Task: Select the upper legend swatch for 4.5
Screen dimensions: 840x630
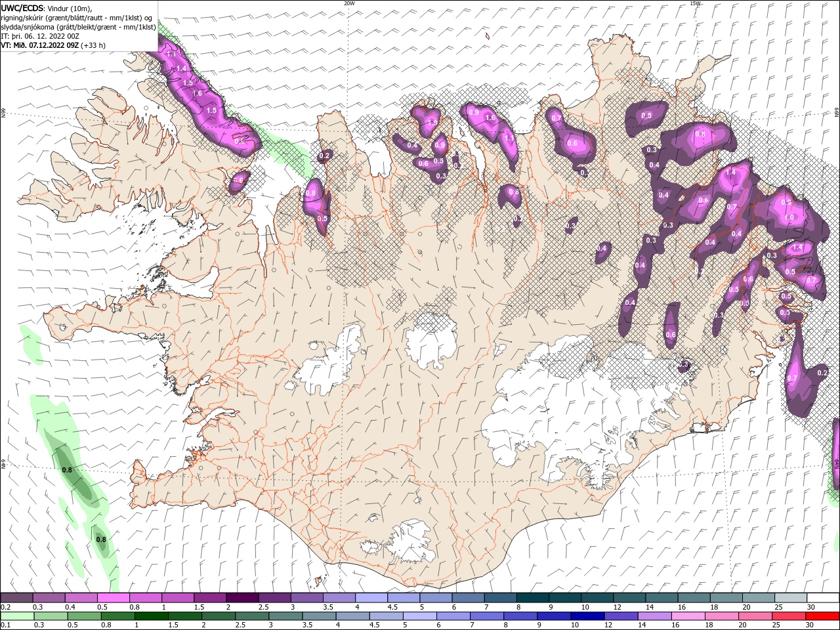Action: coord(402,598)
